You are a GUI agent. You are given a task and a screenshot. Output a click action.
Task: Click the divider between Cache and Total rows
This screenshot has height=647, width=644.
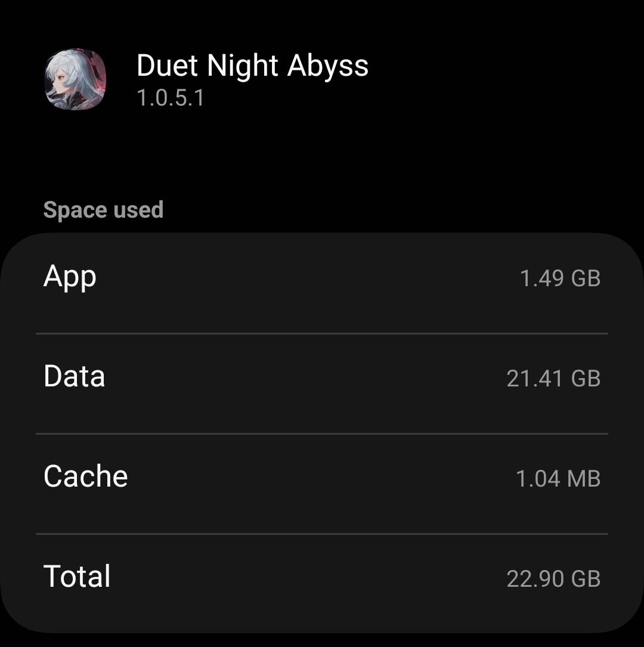[322, 534]
